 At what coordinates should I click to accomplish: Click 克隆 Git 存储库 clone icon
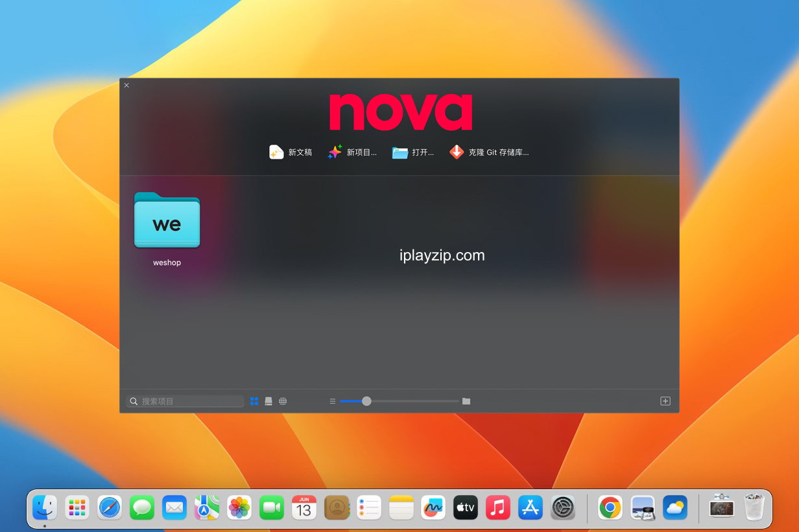457,152
